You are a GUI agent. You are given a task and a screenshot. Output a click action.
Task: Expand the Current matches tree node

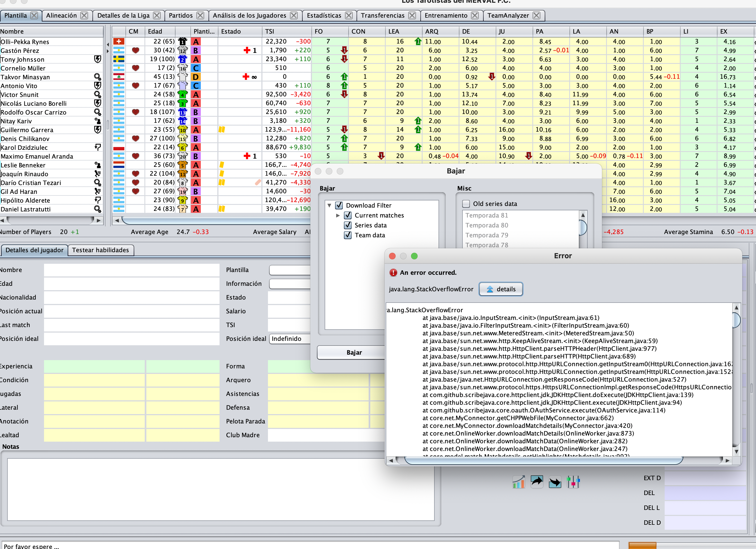tap(338, 216)
